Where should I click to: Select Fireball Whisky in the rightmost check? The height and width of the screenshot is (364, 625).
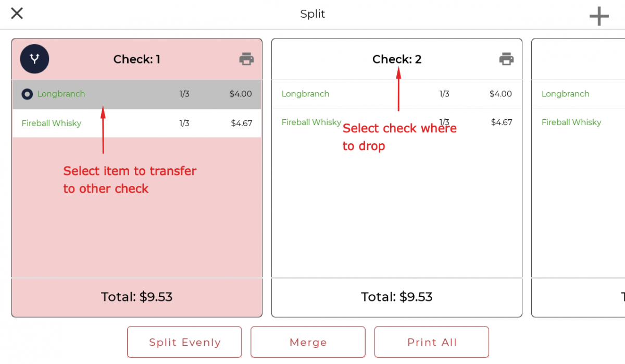(x=571, y=122)
